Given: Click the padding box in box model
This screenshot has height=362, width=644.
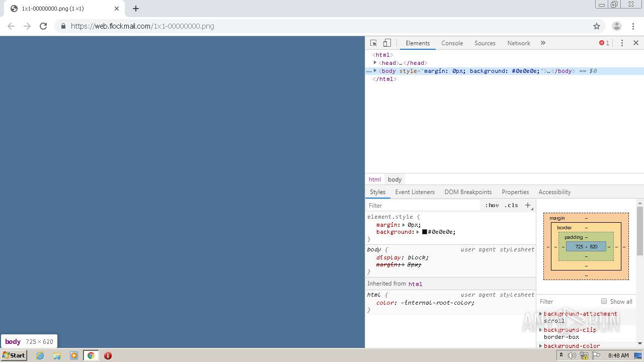Looking at the screenshot, I should [573, 237].
